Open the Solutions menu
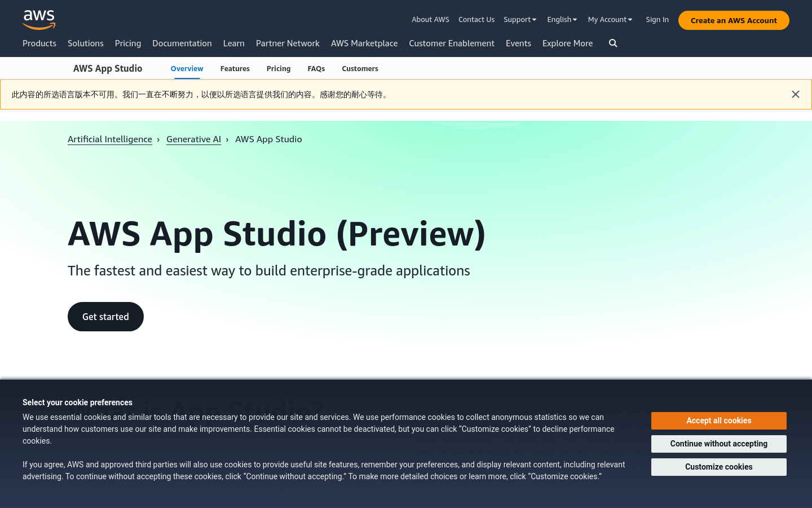Image resolution: width=812 pixels, height=508 pixels. tap(86, 43)
